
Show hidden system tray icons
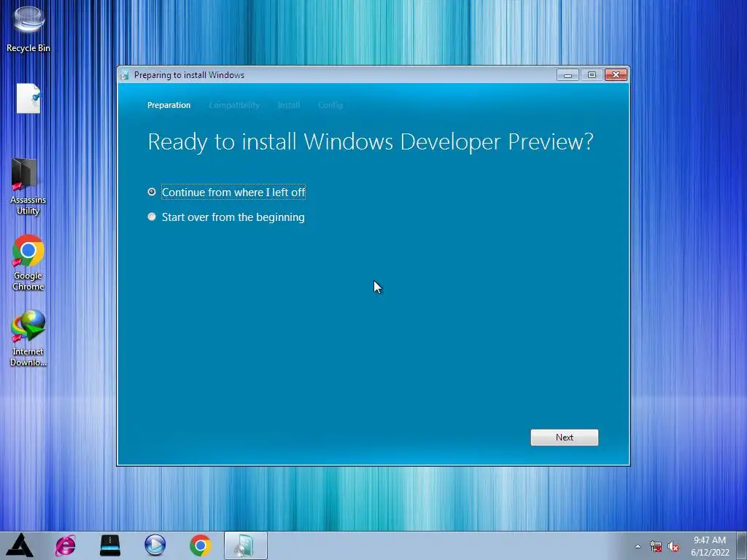tap(638, 546)
